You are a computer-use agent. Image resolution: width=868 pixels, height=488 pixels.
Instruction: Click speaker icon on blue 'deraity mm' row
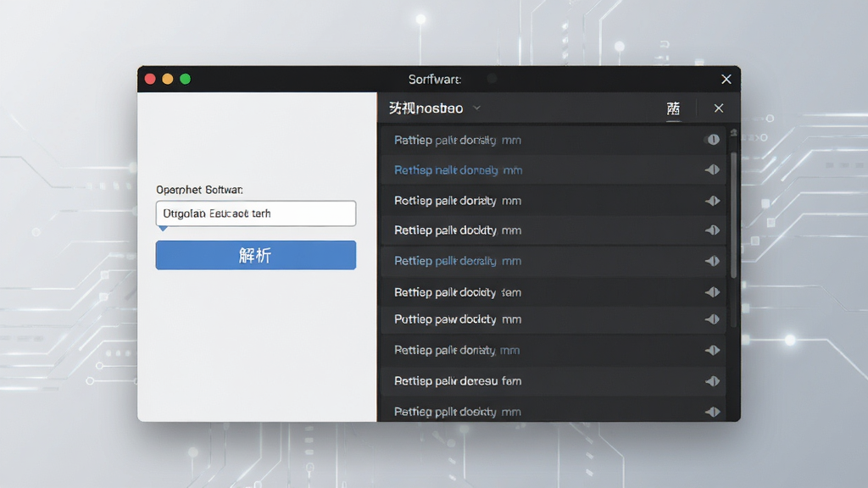tap(712, 261)
